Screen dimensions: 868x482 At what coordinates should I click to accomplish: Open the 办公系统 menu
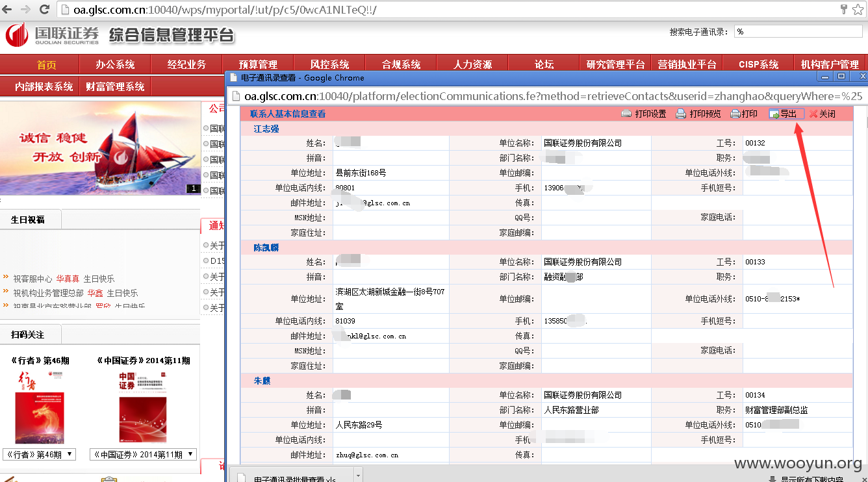(115, 64)
